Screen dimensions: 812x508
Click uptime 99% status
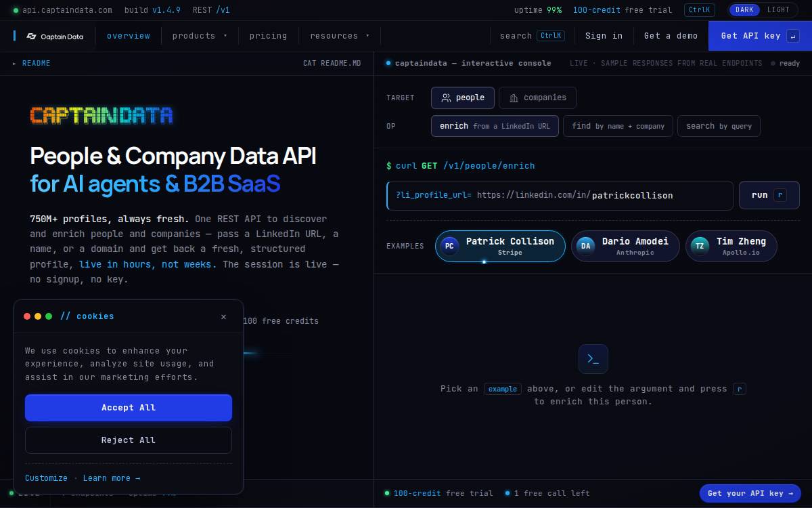(538, 10)
